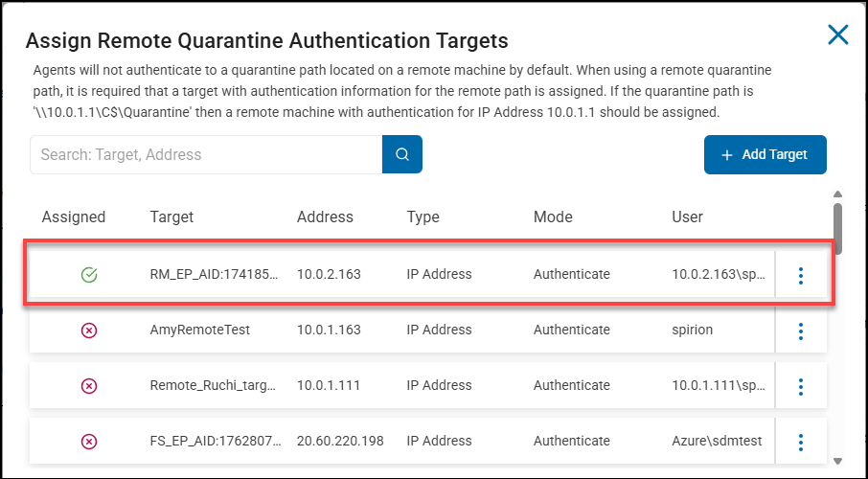The image size is (868, 479).
Task: Sort by the Assigned column header
Action: tap(74, 217)
